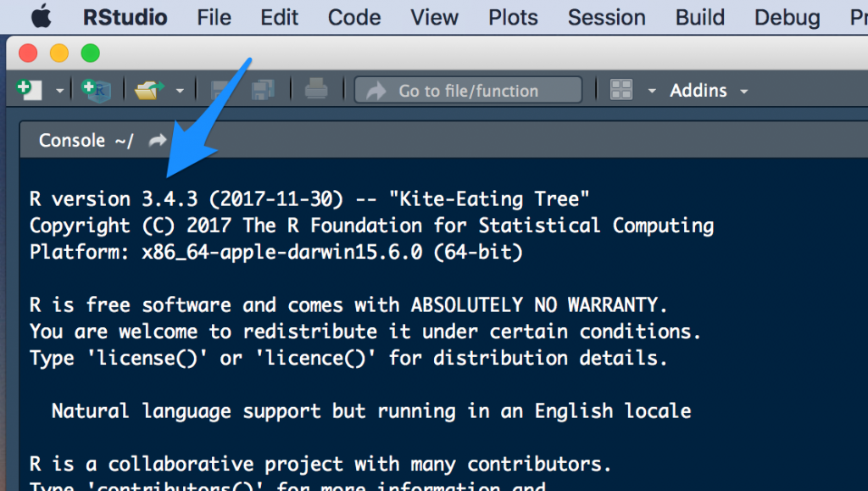Click the Go to file/function field

[x=468, y=90]
